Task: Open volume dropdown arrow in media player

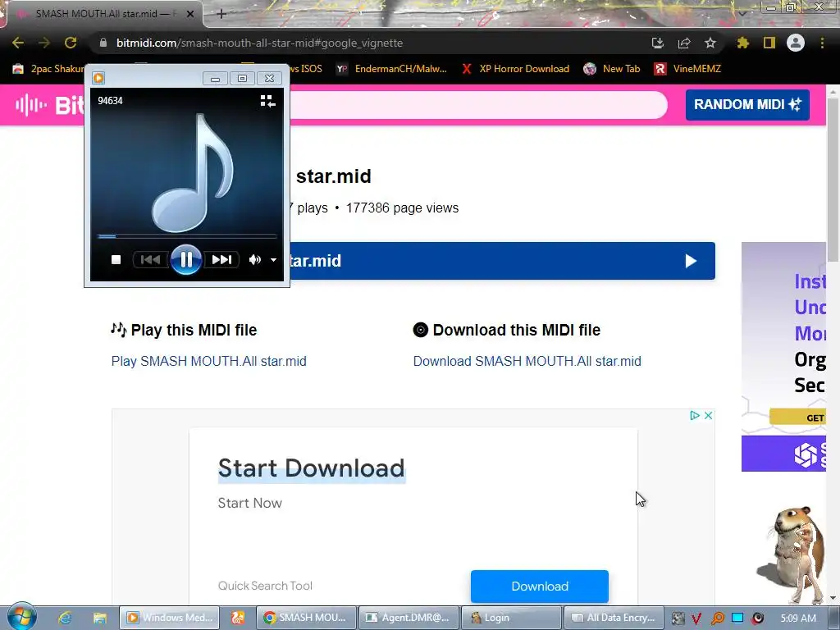Action: click(273, 260)
